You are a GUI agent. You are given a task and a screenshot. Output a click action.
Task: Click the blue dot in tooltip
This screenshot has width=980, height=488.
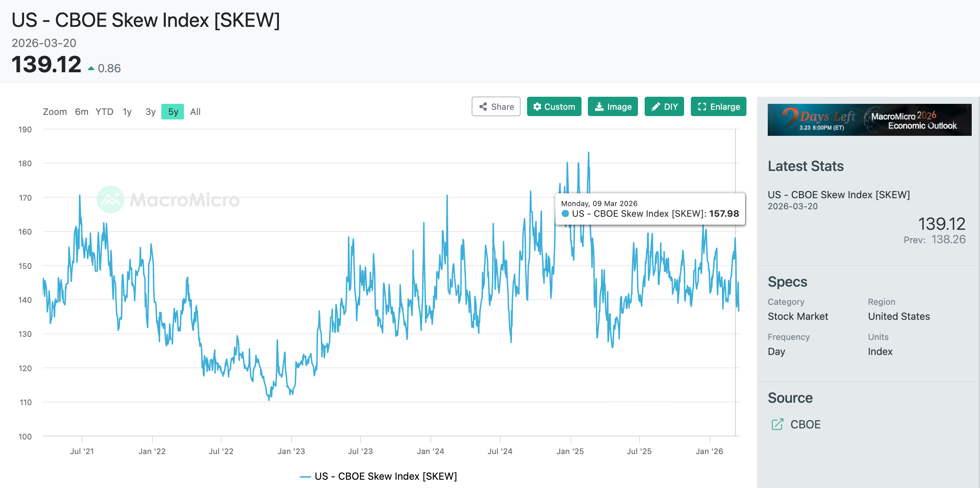(565, 214)
